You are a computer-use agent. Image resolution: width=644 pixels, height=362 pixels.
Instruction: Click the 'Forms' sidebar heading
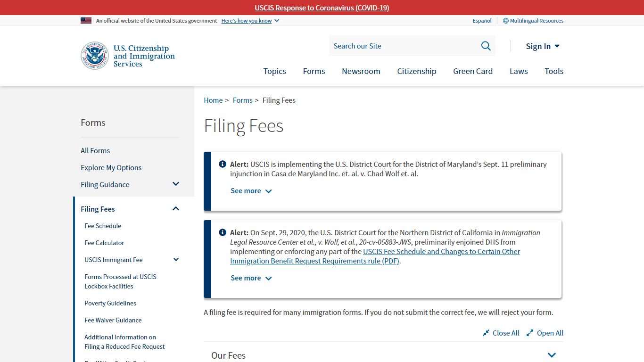click(93, 123)
